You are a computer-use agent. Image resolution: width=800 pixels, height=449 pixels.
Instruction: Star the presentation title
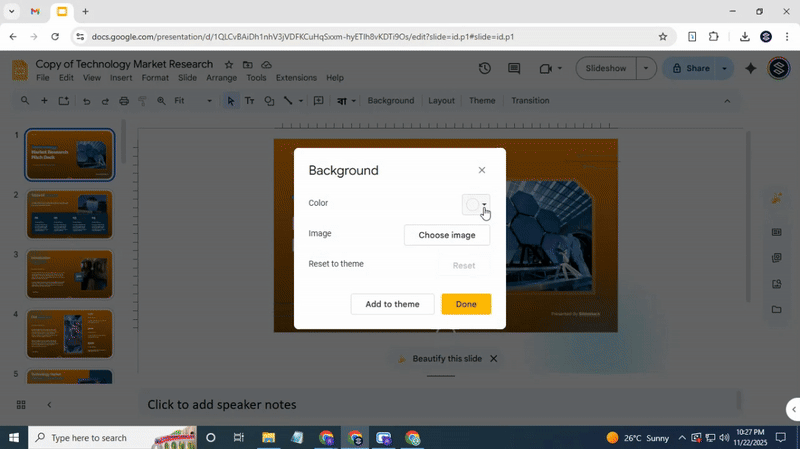[229, 64]
